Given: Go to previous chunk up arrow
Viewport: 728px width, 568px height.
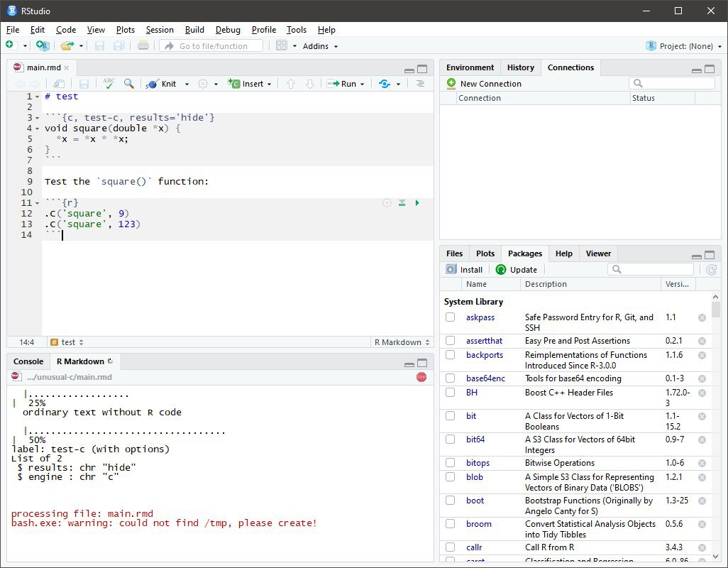Looking at the screenshot, I should (291, 84).
